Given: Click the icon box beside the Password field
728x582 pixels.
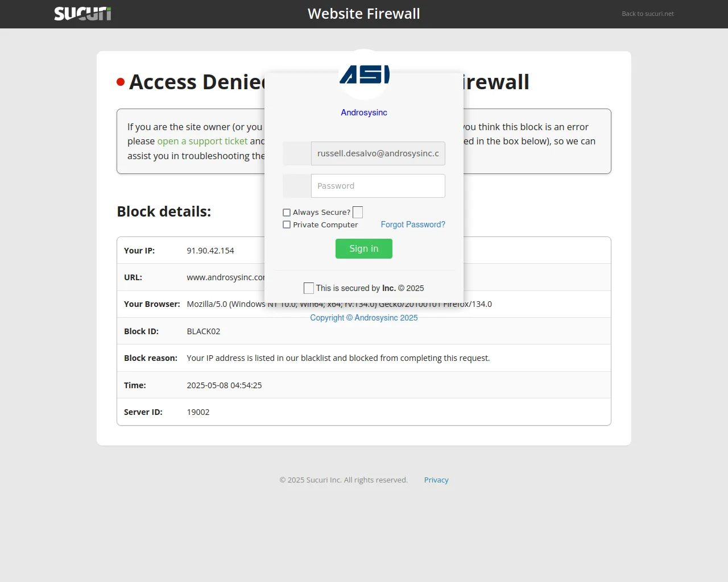Looking at the screenshot, I should (297, 186).
